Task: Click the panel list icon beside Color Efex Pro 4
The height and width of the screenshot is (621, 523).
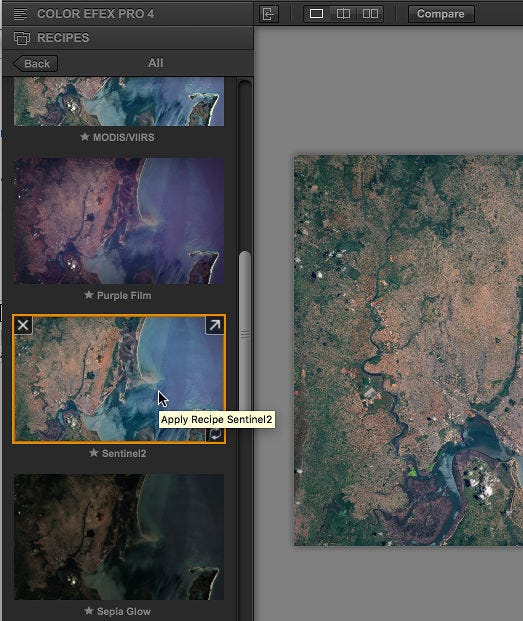Action: (20, 14)
